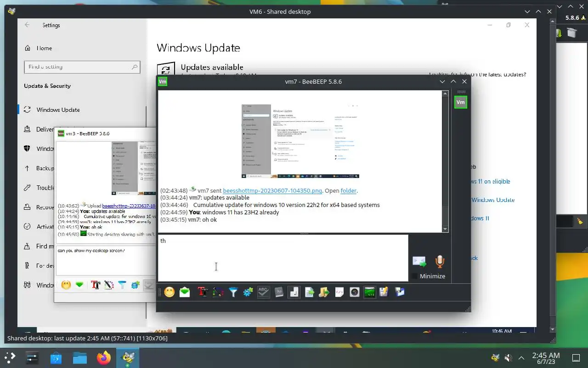The image size is (588, 368).
Task: Launch Firefox from the taskbar
Action: tap(104, 357)
